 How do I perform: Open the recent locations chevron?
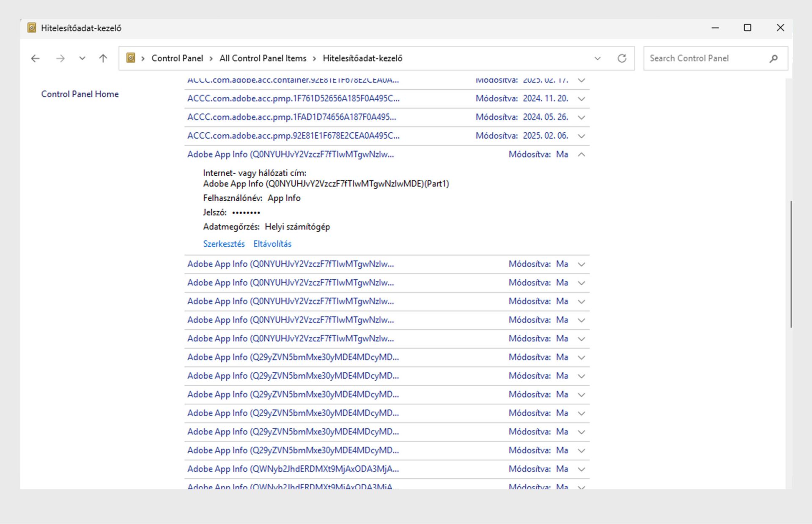(82, 58)
